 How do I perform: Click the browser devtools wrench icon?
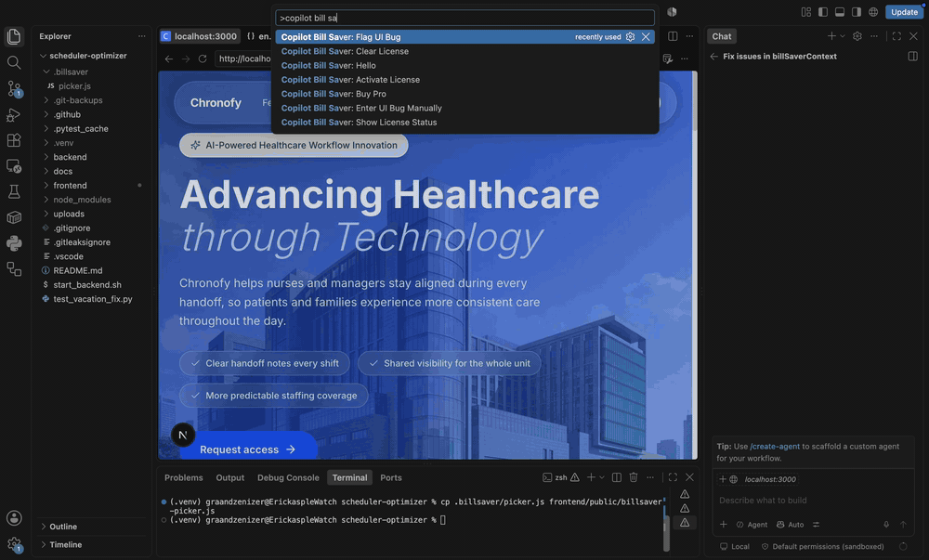668,59
